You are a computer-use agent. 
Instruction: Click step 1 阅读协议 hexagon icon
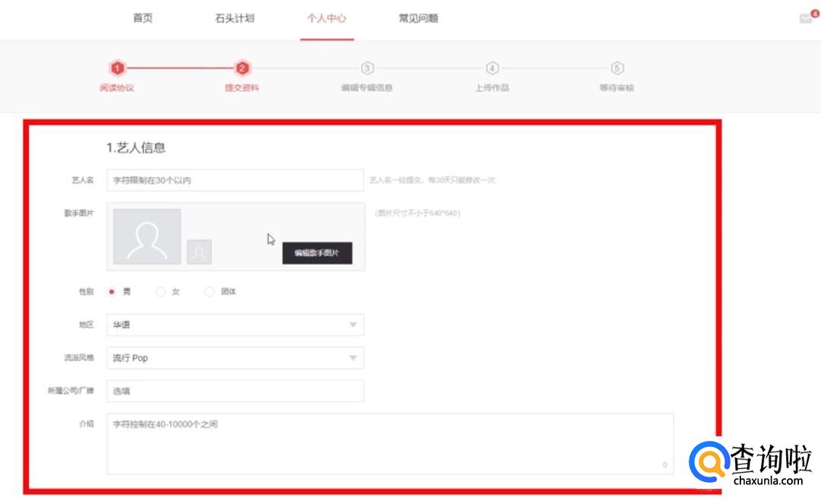point(117,68)
